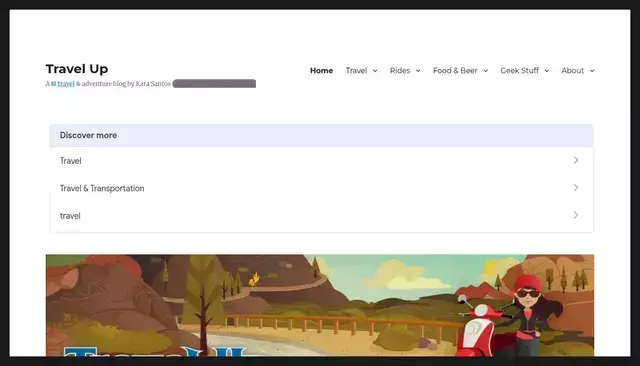Open the Travel navigation menu
Image resolution: width=640 pixels, height=366 pixels.
coord(356,71)
